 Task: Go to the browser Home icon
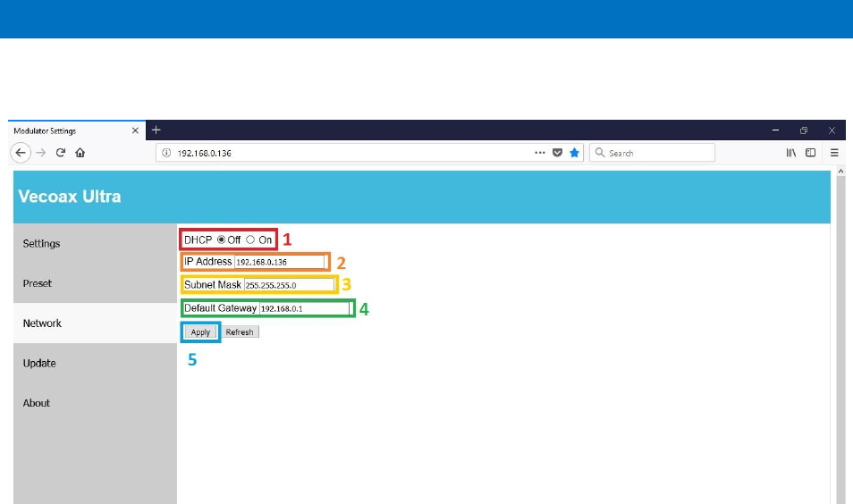point(80,153)
